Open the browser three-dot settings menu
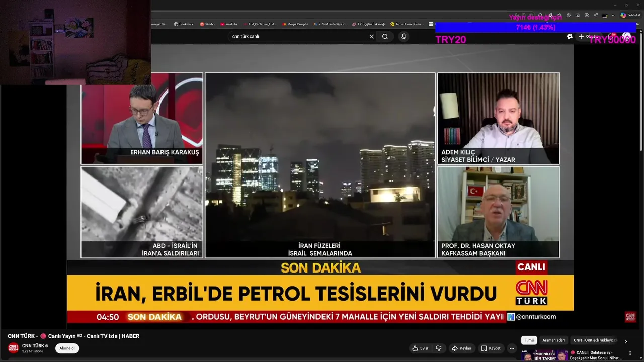 tap(613, 15)
